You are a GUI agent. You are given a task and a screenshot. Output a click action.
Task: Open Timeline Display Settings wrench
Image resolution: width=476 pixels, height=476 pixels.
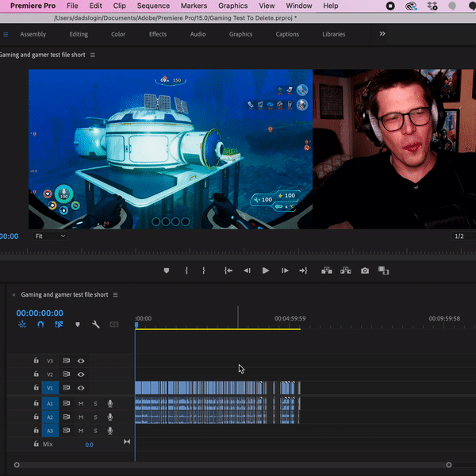point(96,324)
